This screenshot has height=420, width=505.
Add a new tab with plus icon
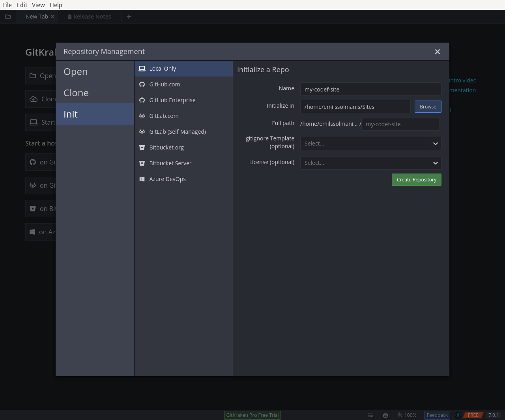coord(129,17)
